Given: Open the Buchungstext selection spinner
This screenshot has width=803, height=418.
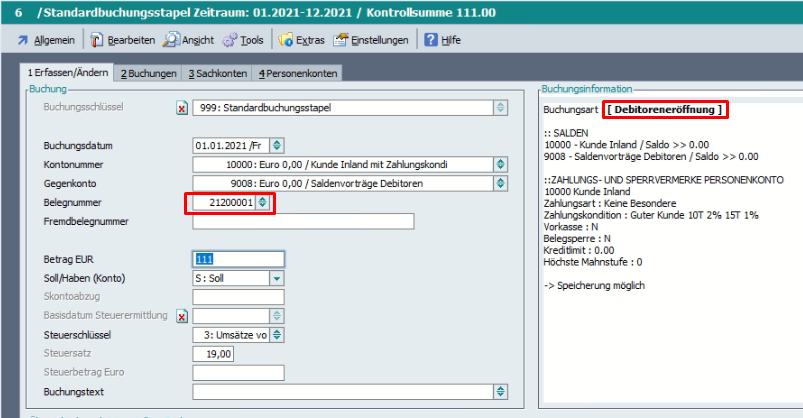Looking at the screenshot, I should point(500,392).
